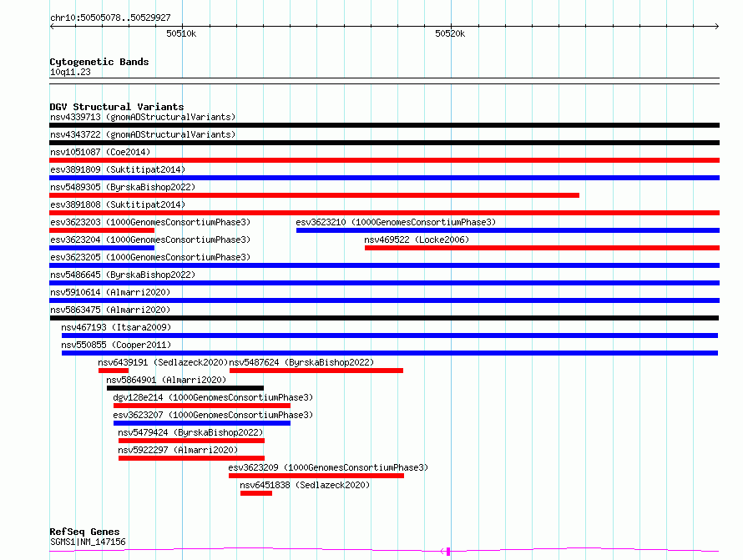Click the RefSeq Genes track title
This screenshot has width=743, height=560.
coord(84,532)
